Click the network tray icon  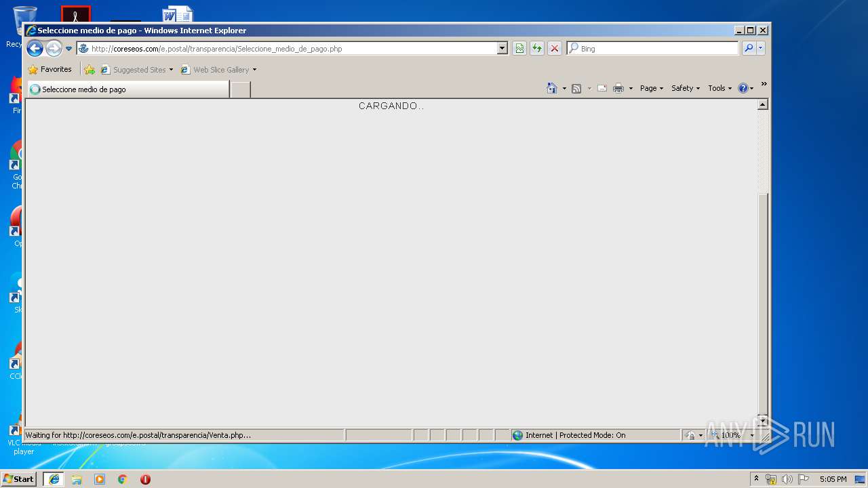click(x=771, y=479)
